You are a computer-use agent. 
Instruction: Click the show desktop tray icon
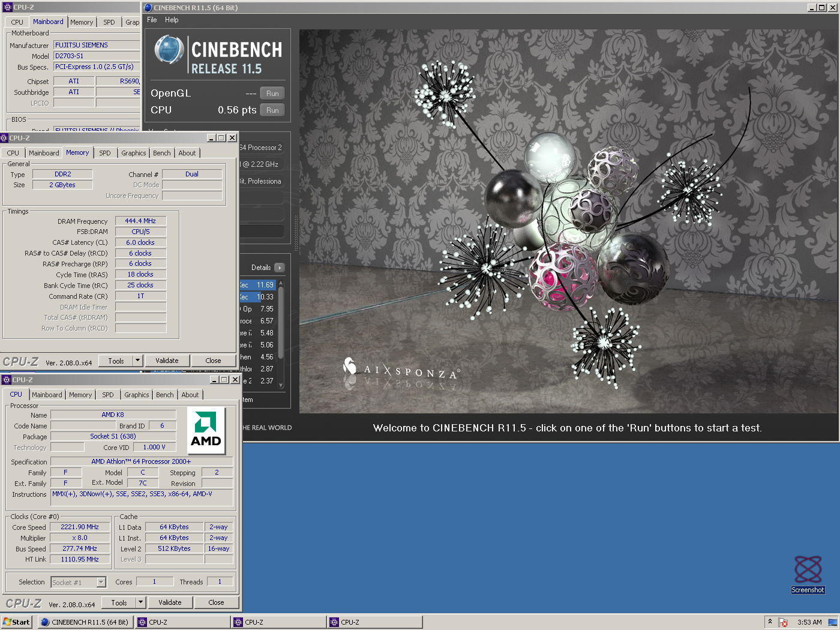833,622
